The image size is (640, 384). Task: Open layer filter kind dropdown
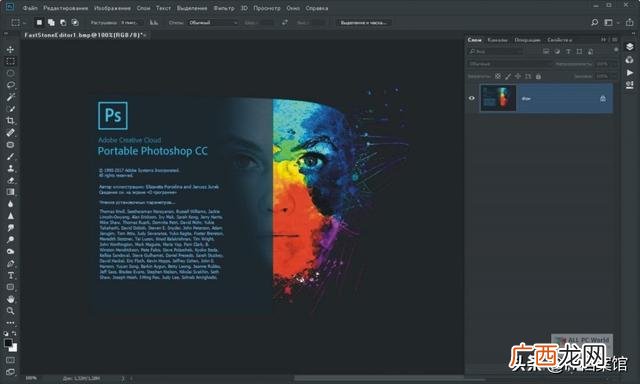(x=496, y=51)
